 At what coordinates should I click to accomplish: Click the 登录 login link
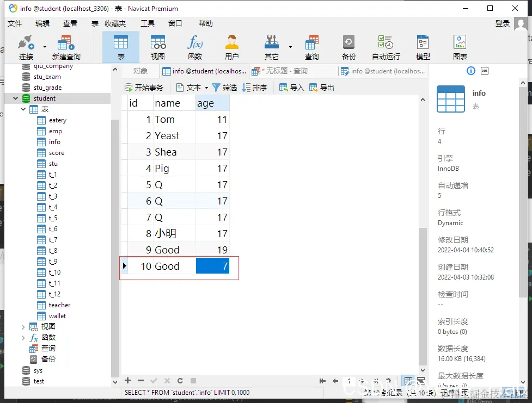coord(503,23)
